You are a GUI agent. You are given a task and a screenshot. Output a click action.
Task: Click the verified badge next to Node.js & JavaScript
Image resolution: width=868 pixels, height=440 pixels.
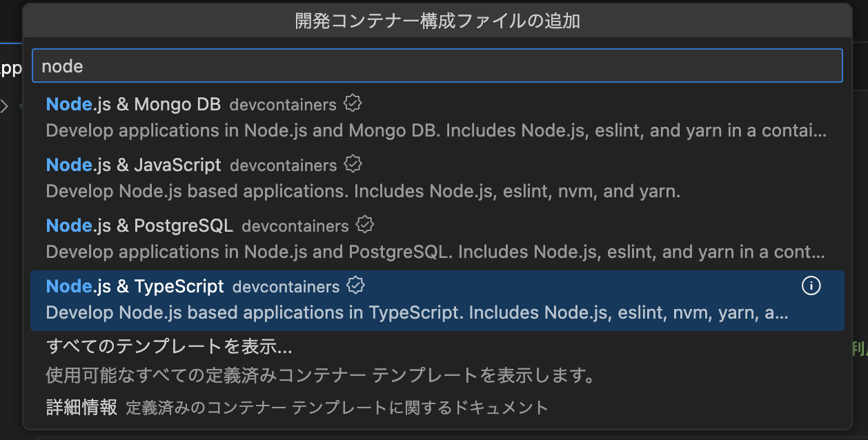pyautogui.click(x=353, y=163)
